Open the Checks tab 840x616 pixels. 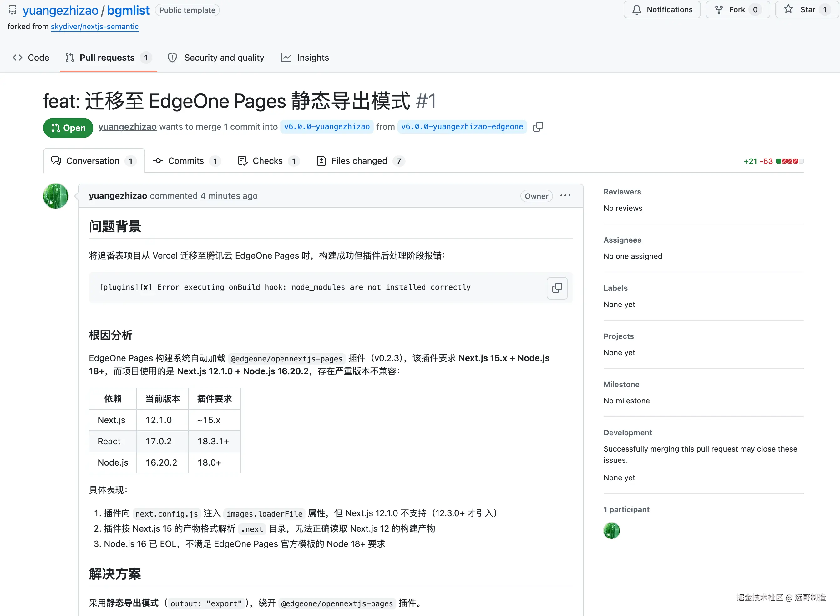pyautogui.click(x=268, y=161)
